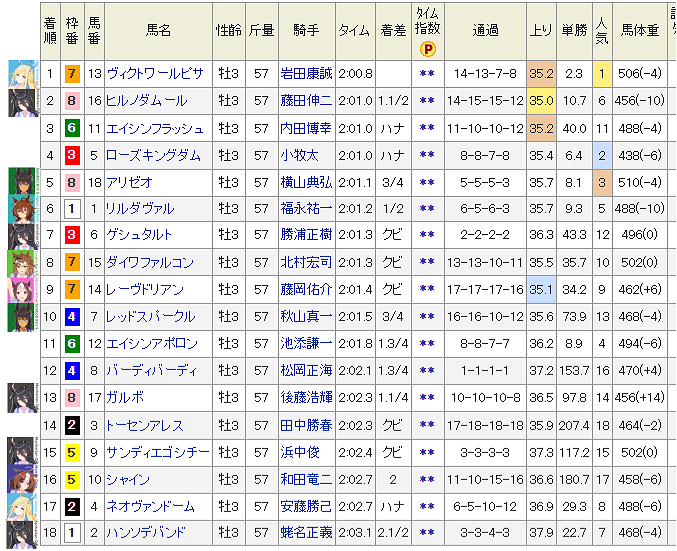Open jockey 松岡正海 profile link
677x551 pixels.
[x=307, y=370]
